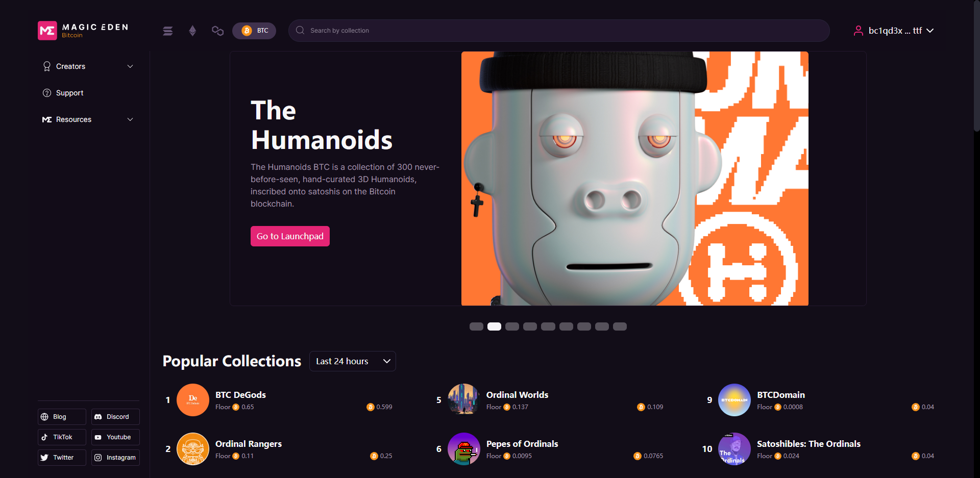Open the Instagram social link
Screen dimensions: 980x478
coord(115,458)
